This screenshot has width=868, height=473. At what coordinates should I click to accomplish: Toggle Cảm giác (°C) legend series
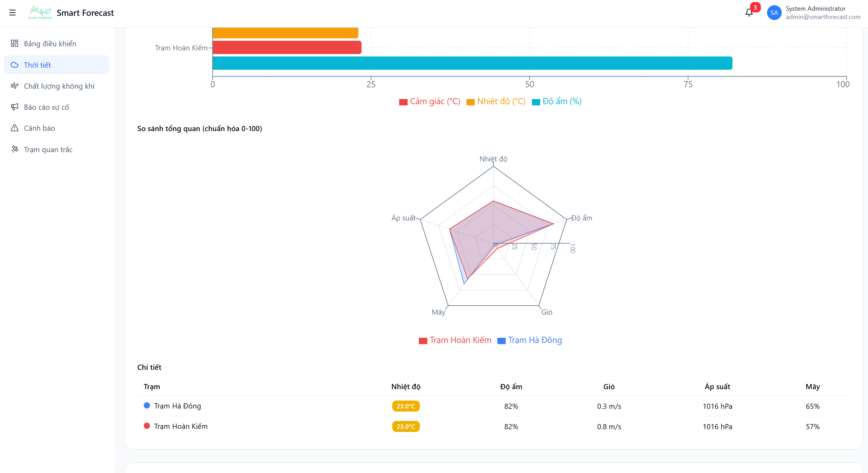pos(430,101)
